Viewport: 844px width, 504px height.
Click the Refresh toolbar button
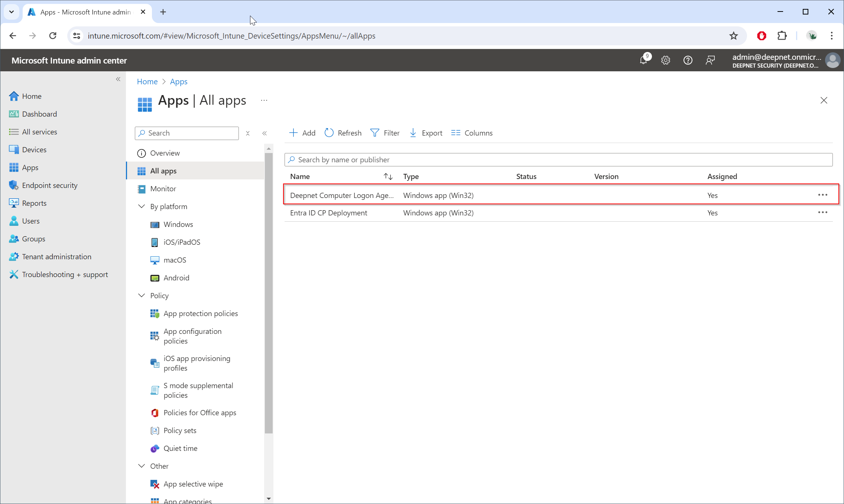tap(343, 133)
